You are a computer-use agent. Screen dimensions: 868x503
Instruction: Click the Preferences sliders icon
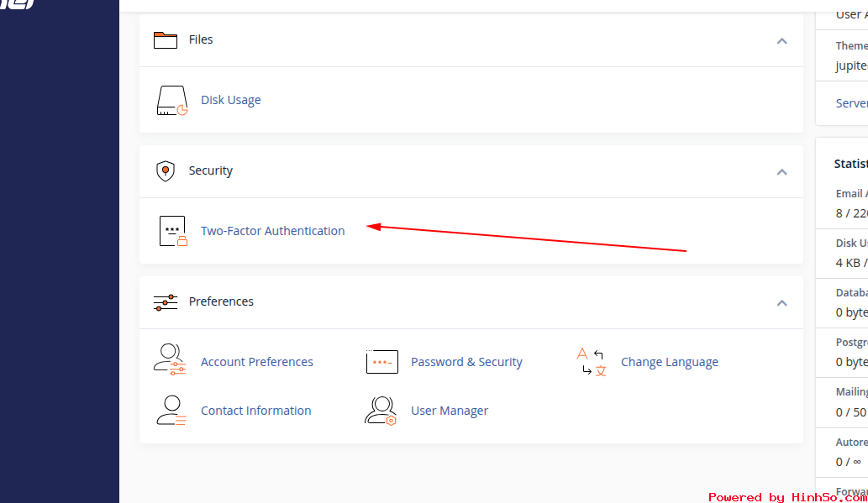(165, 301)
